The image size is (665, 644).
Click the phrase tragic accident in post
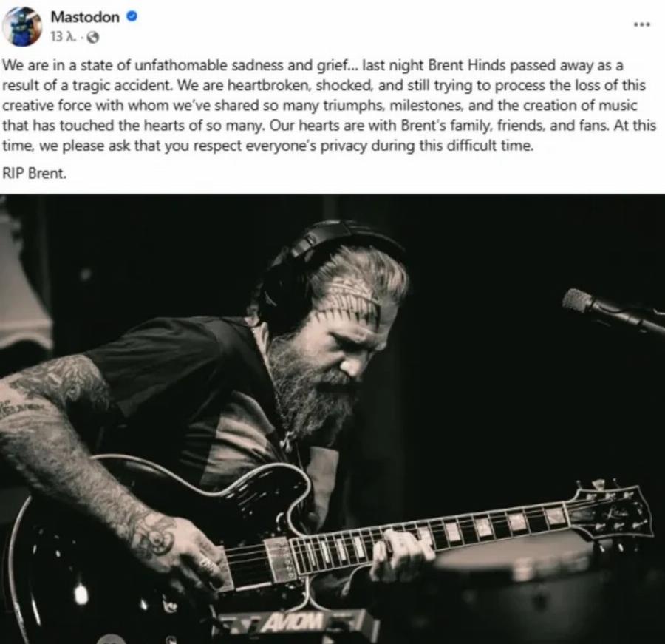(x=123, y=86)
